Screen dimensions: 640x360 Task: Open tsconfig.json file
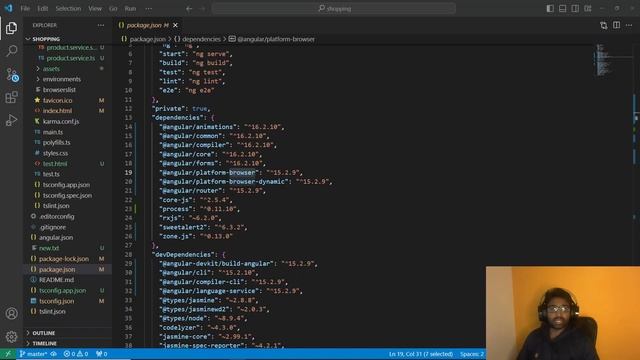click(x=67, y=301)
